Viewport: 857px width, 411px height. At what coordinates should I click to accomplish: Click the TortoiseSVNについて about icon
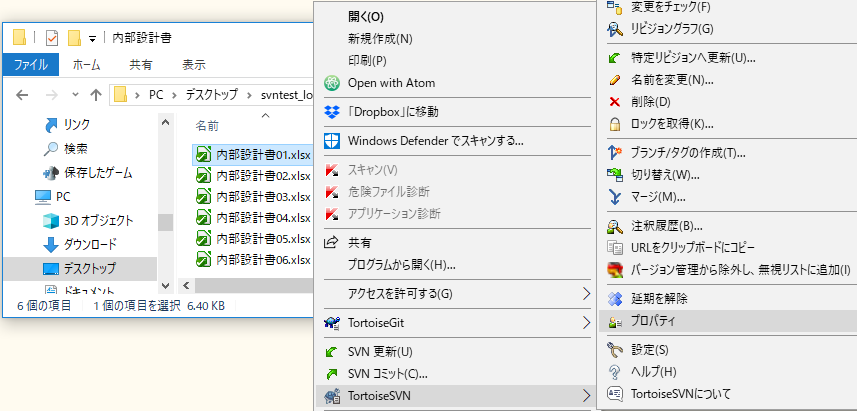click(615, 394)
